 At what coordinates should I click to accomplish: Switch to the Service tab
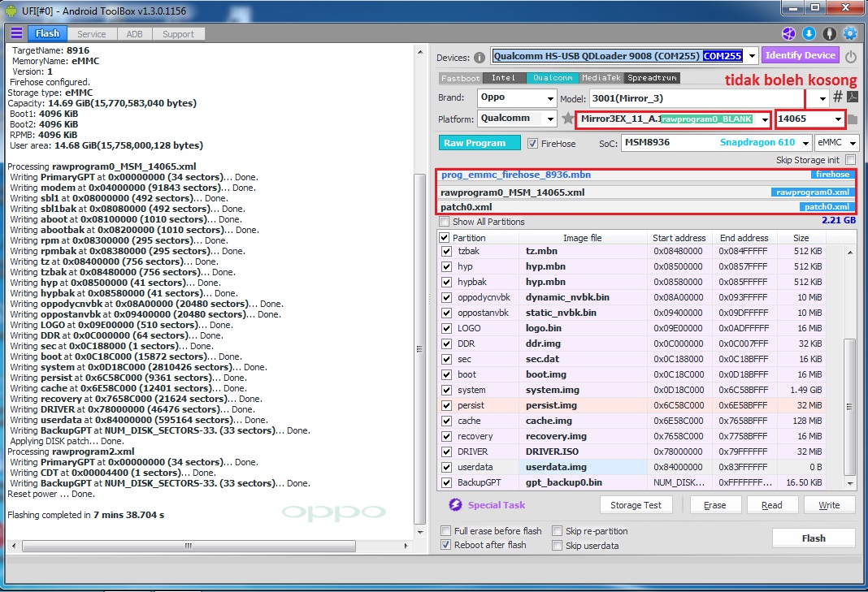click(91, 34)
